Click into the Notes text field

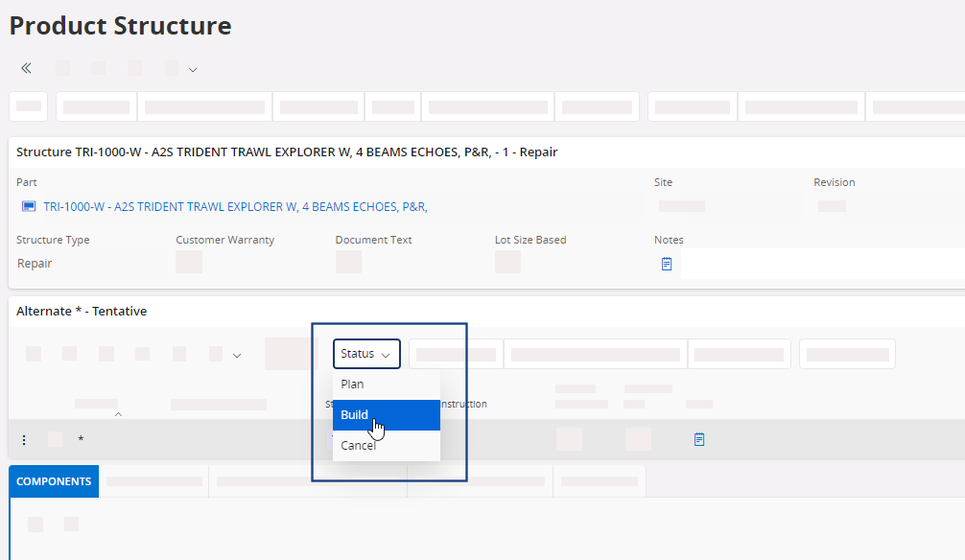(820, 264)
